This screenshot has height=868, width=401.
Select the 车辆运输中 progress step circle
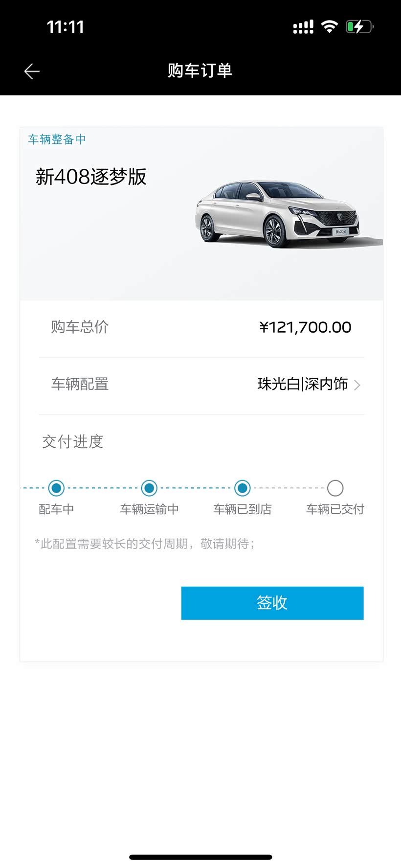(x=149, y=488)
